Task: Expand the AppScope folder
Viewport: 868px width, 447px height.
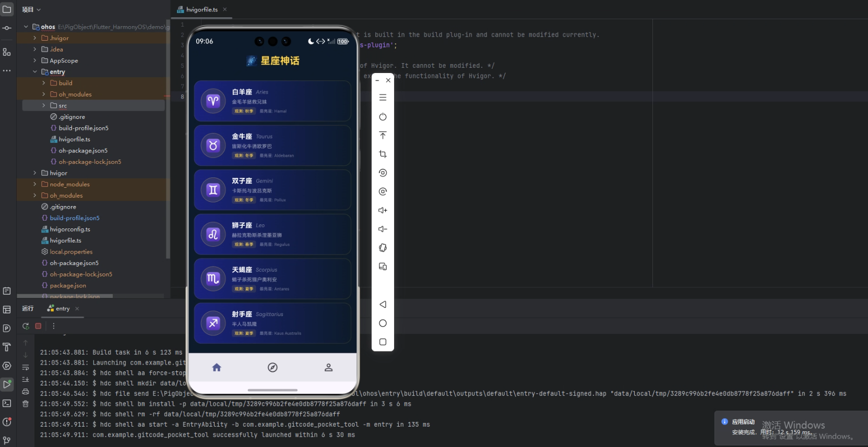Action: pos(35,61)
